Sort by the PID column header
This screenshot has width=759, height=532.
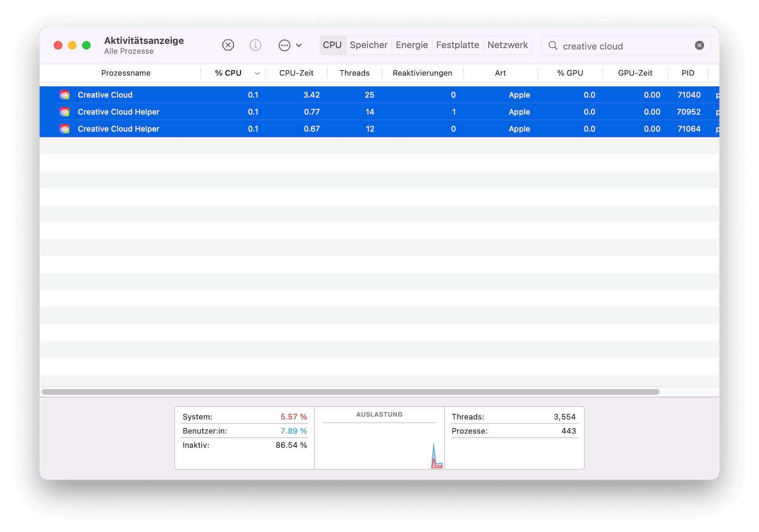tap(688, 73)
